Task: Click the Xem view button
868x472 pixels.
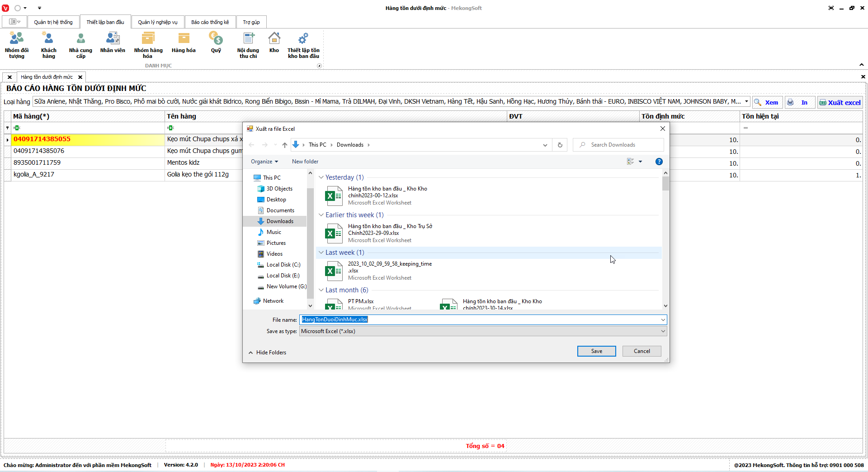Action: tap(768, 102)
